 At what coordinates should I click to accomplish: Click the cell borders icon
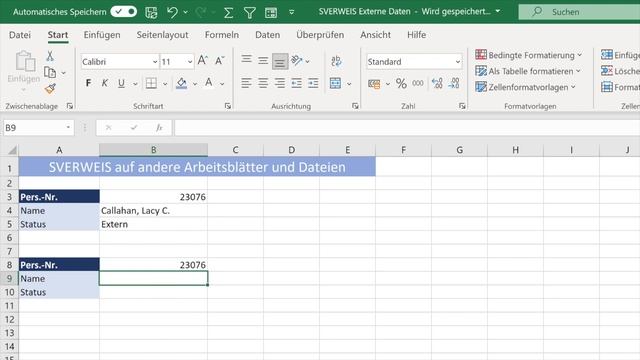(151, 83)
